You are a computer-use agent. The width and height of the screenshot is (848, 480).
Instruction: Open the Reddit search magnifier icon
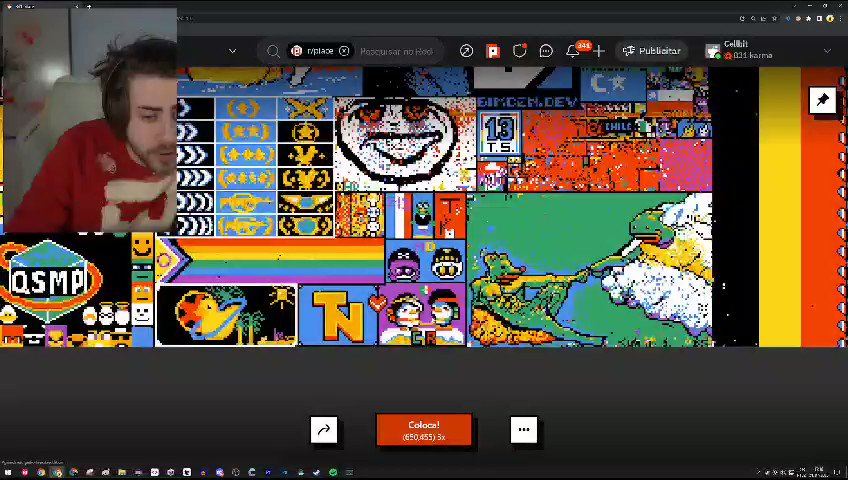coord(273,51)
